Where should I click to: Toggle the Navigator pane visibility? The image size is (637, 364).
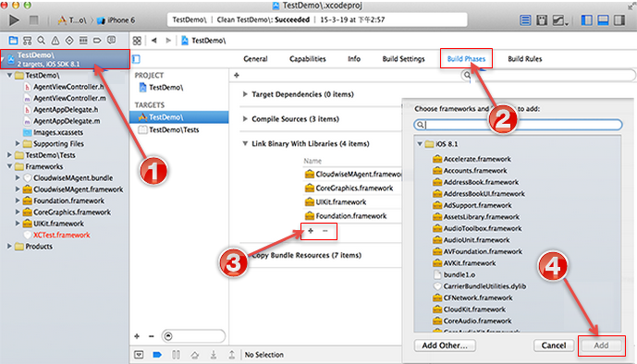point(587,20)
